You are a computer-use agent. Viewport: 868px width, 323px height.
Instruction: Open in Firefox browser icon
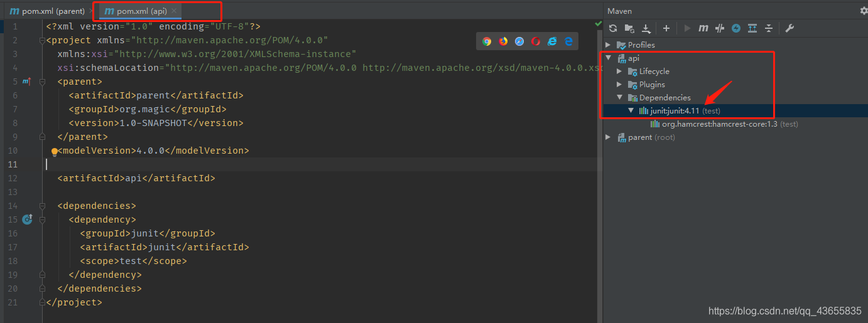503,41
